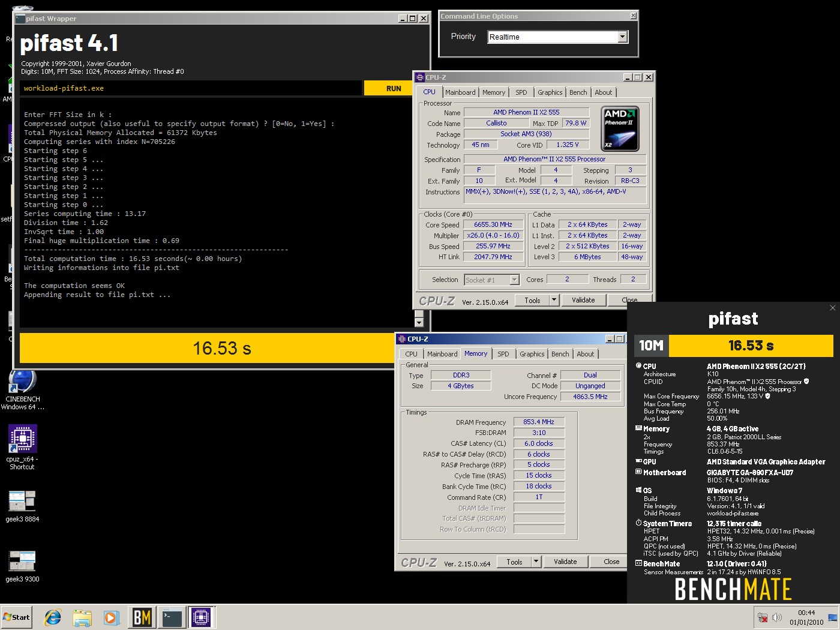This screenshot has width=840, height=630.
Task: Click the DRAM Frequency 853.4 MHz value
Action: click(539, 422)
